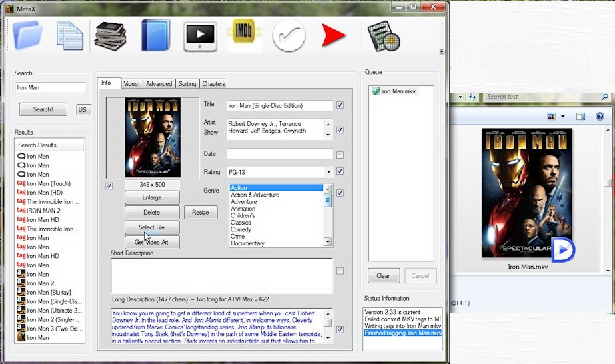This screenshot has width=615, height=364.
Task: Click the Select File button
Action: (x=152, y=227)
